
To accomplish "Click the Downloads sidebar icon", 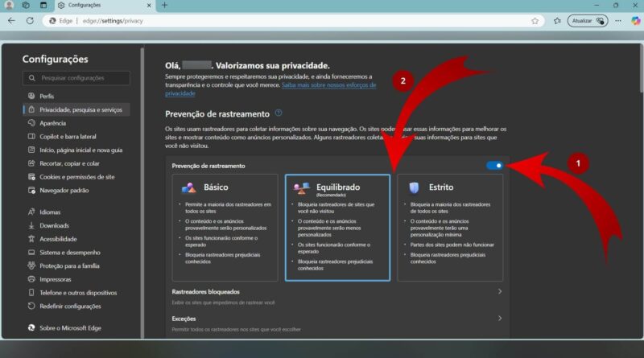I will point(31,225).
